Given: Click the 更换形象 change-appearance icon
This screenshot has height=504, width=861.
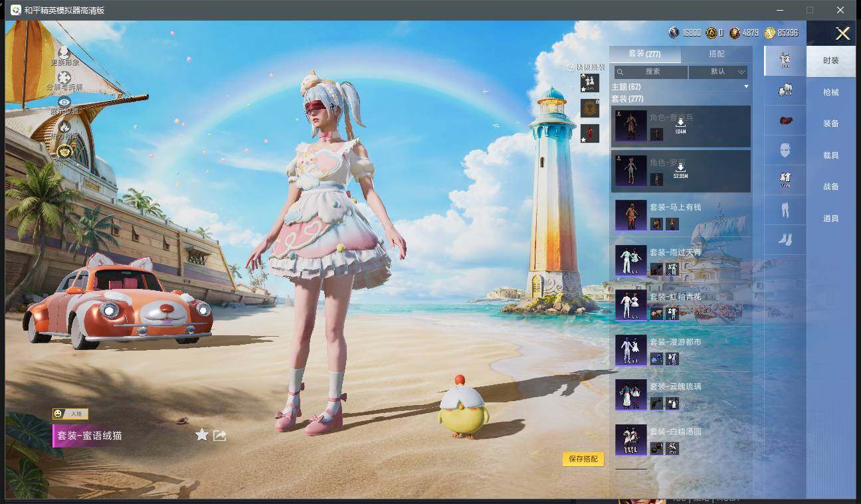Looking at the screenshot, I should tap(64, 52).
